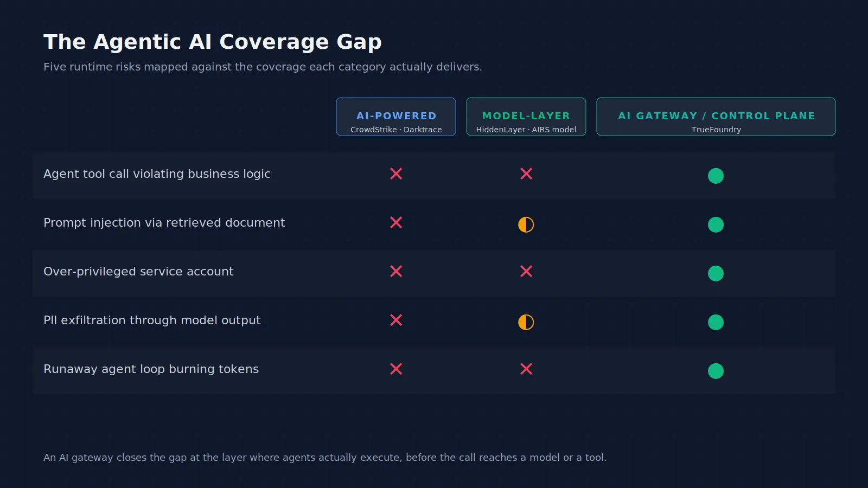Click red X for Over-privileged account under AI-Powered
The width and height of the screenshot is (868, 488).
pyautogui.click(x=396, y=271)
